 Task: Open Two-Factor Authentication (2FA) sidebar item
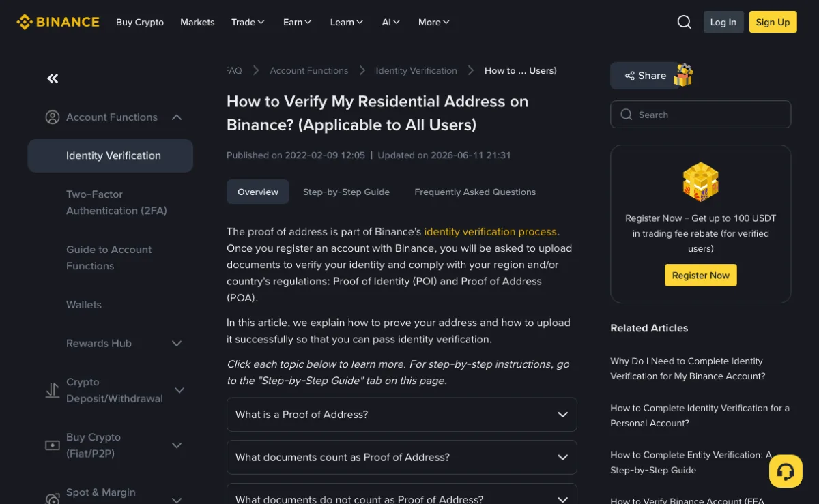117,203
